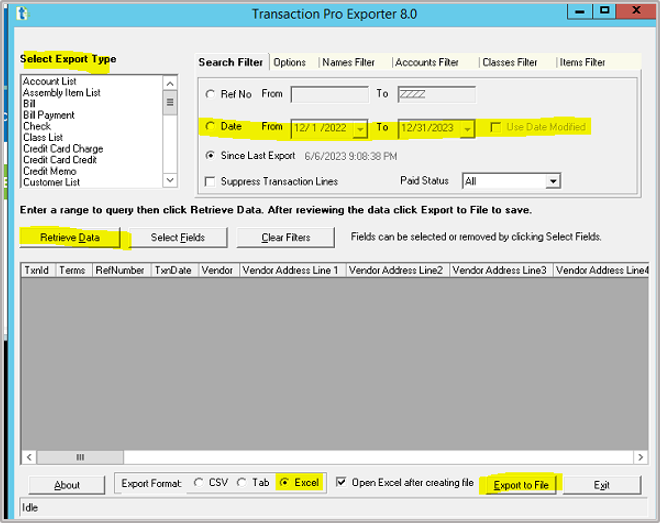Click Vendor Address Line 1 column header
Screen dimensions: 660x524
tap(293, 270)
